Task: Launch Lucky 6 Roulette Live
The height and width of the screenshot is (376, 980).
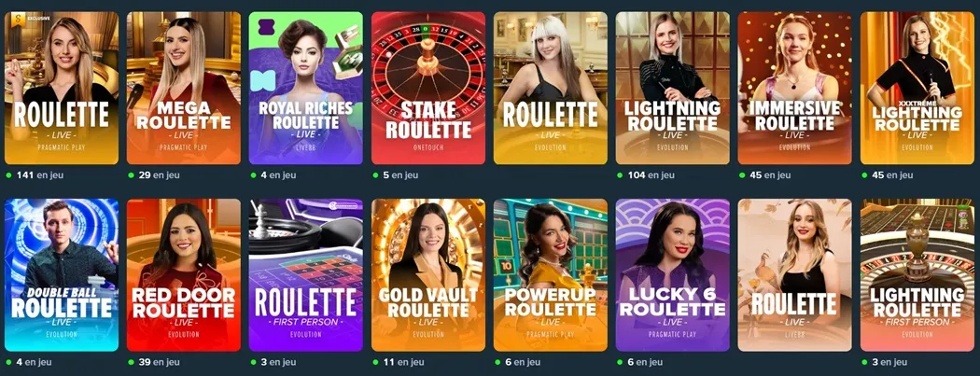Action: [673, 275]
